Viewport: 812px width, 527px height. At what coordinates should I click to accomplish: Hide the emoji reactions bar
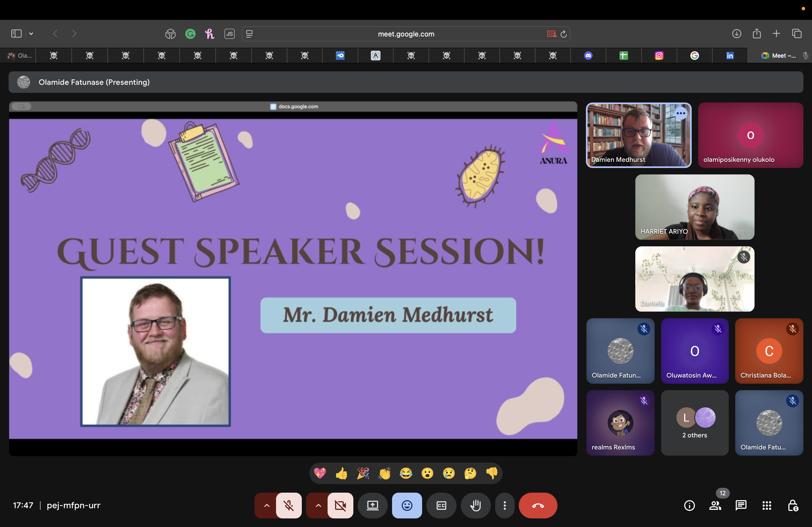click(407, 505)
